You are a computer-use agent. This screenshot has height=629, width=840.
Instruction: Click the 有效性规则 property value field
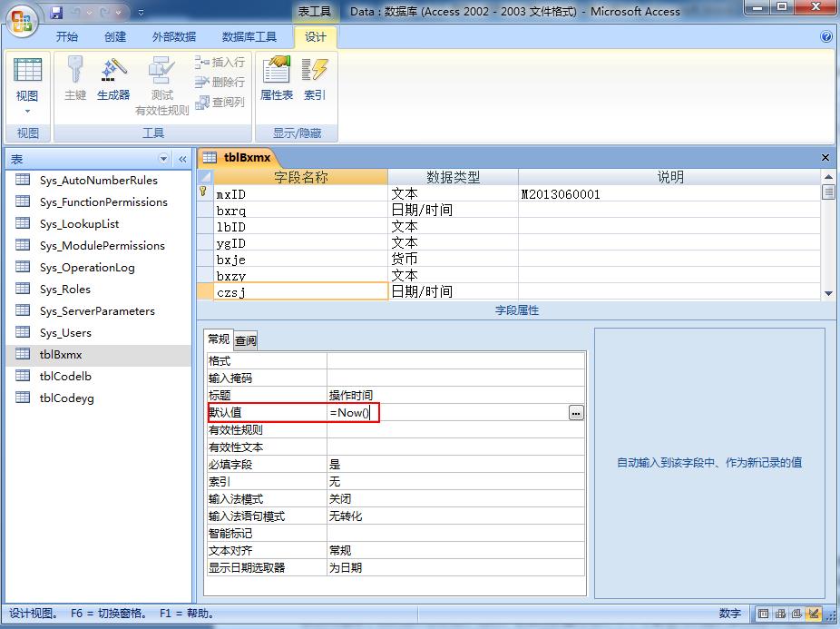(455, 429)
